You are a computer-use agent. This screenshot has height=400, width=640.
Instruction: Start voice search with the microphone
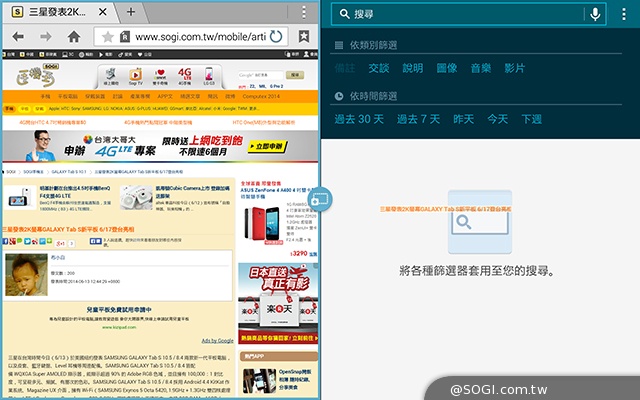[596, 13]
